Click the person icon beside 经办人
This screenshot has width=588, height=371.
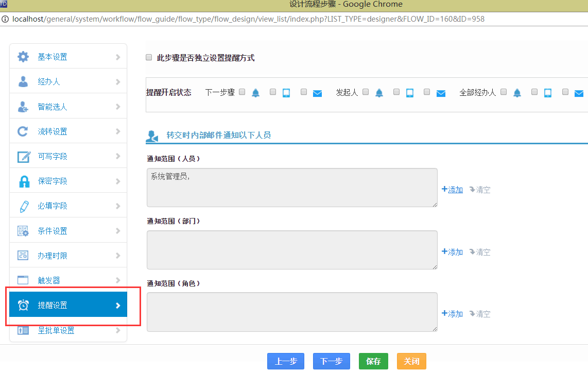click(x=23, y=81)
